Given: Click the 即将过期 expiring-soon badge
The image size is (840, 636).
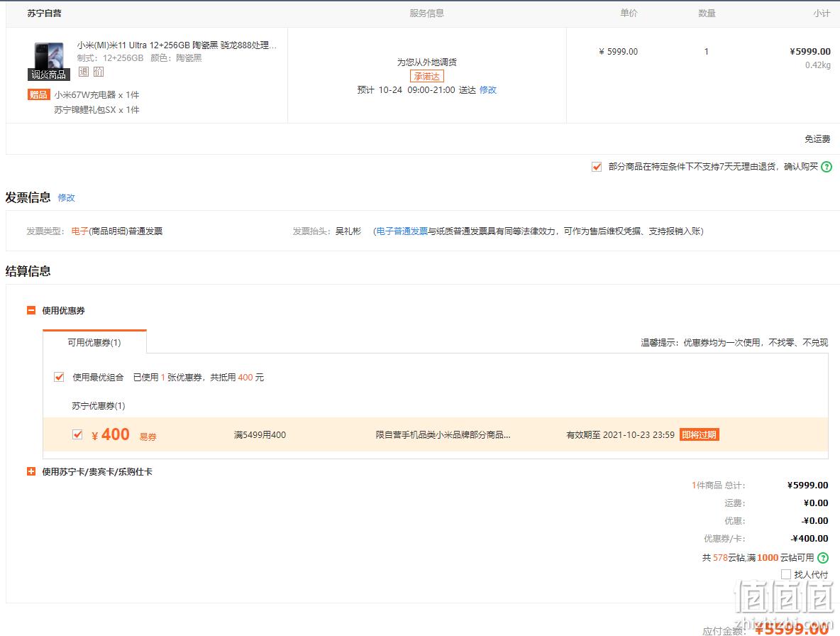Looking at the screenshot, I should coord(699,434).
